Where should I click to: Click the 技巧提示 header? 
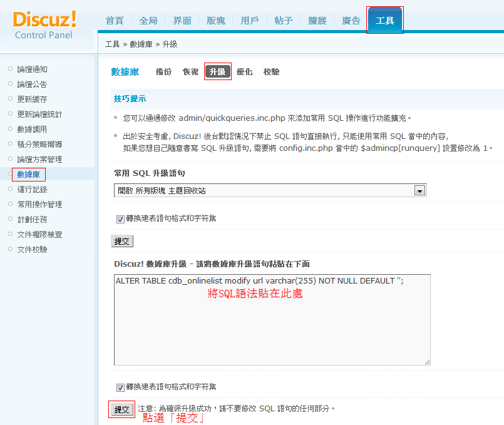130,99
